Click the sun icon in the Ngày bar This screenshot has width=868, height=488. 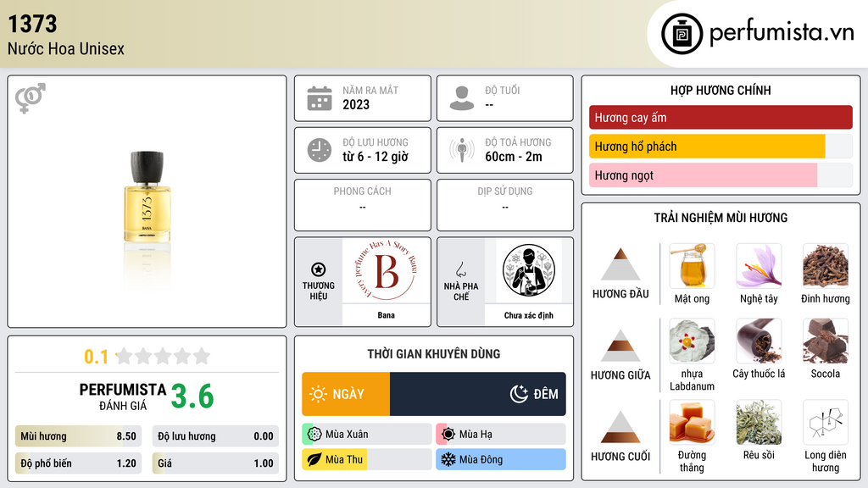(x=318, y=394)
